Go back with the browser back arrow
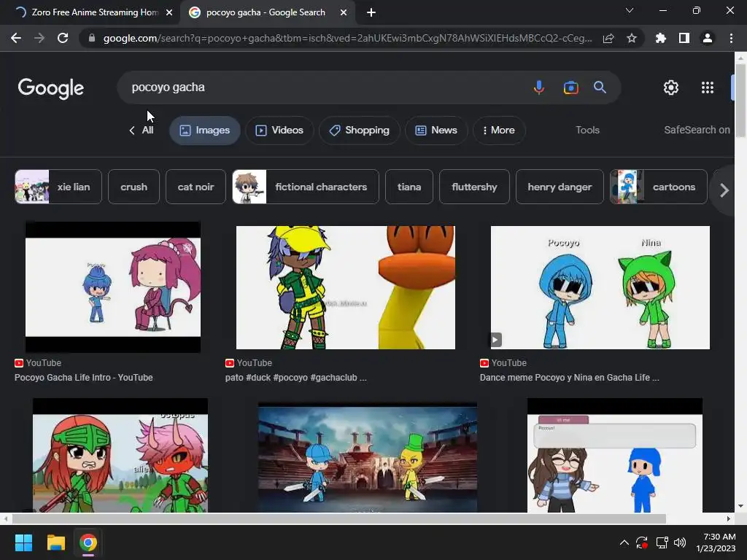The height and width of the screenshot is (560, 747). click(x=16, y=38)
